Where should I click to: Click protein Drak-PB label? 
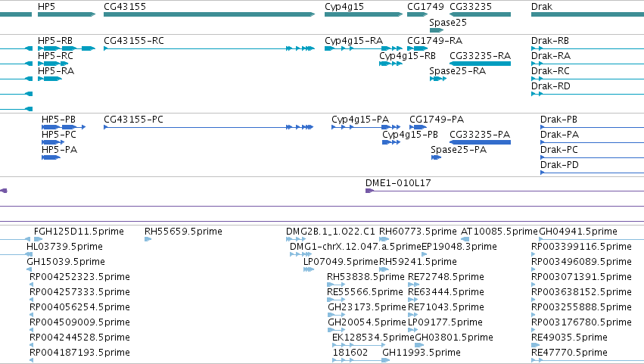[x=558, y=120]
